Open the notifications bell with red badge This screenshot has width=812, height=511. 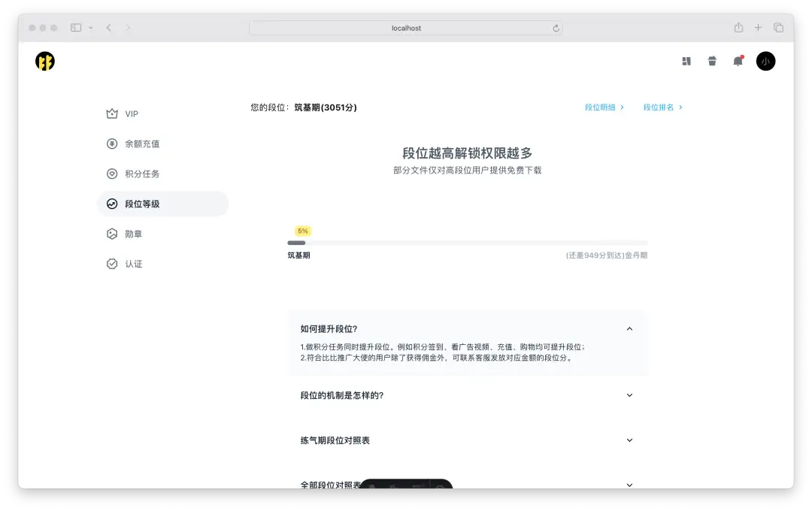tap(738, 61)
